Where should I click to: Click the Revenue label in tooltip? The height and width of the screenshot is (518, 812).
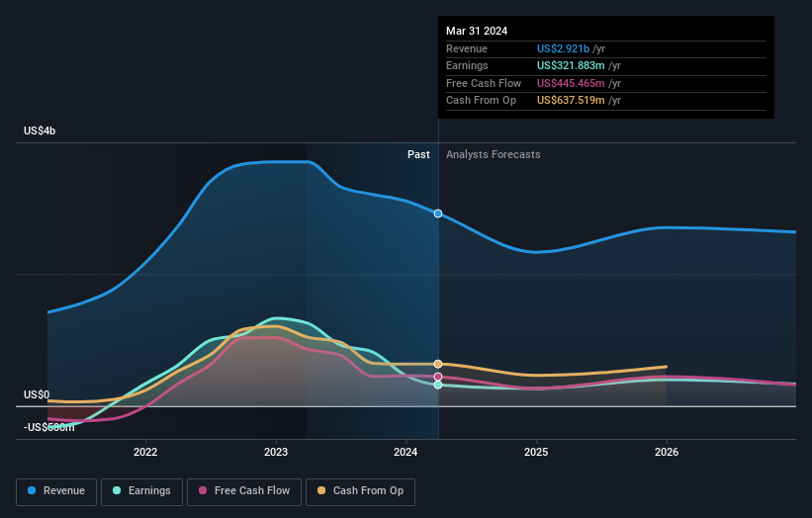[467, 48]
